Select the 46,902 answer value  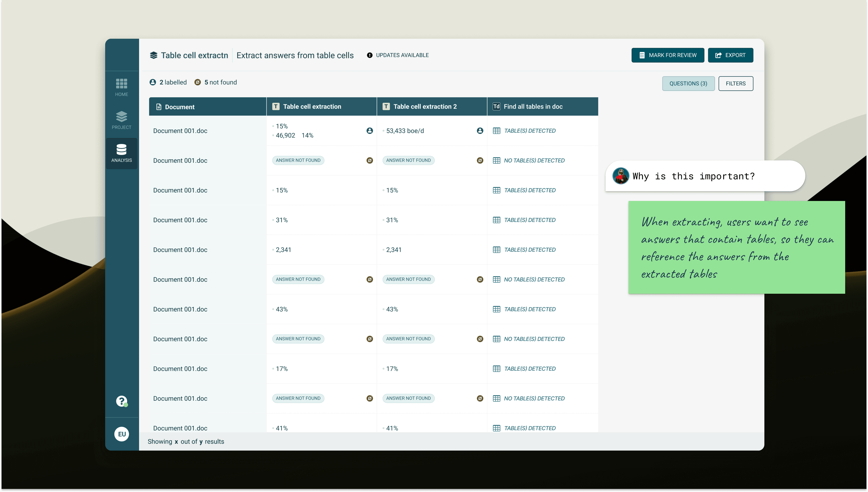pyautogui.click(x=285, y=135)
